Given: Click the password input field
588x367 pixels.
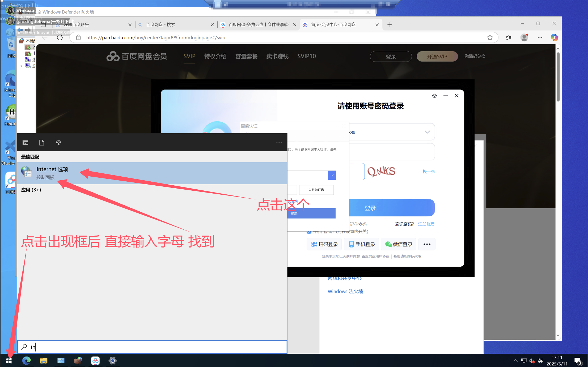Looking at the screenshot, I should click(392, 152).
